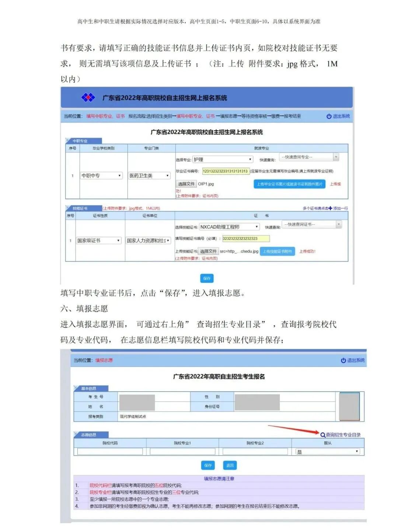Open the 医药卫生类 category dropdown
The width and height of the screenshot is (398, 532).
[x=149, y=175]
